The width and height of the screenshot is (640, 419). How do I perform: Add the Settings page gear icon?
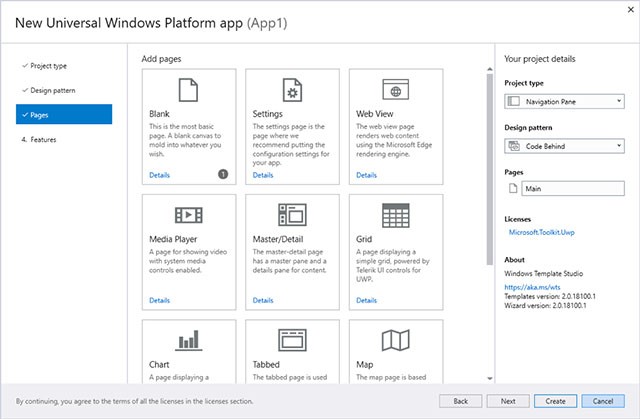291,92
